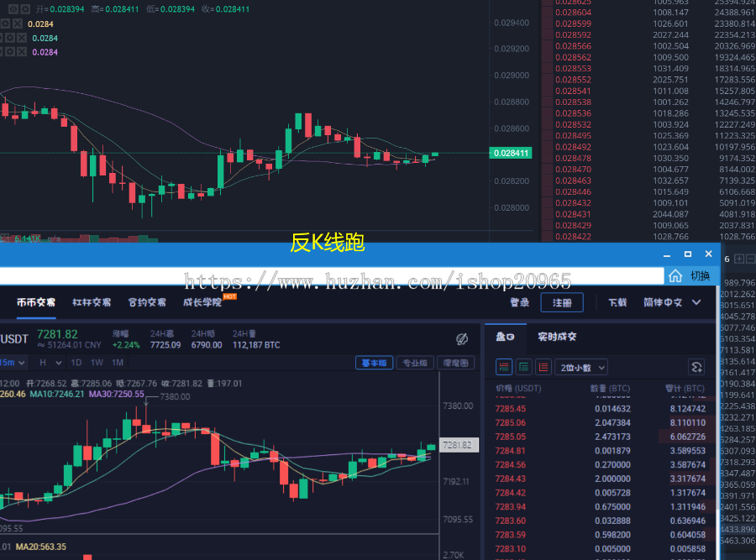756x560 pixels.
Task: Switch chart to 基本版 basic mode
Action: pyautogui.click(x=374, y=363)
